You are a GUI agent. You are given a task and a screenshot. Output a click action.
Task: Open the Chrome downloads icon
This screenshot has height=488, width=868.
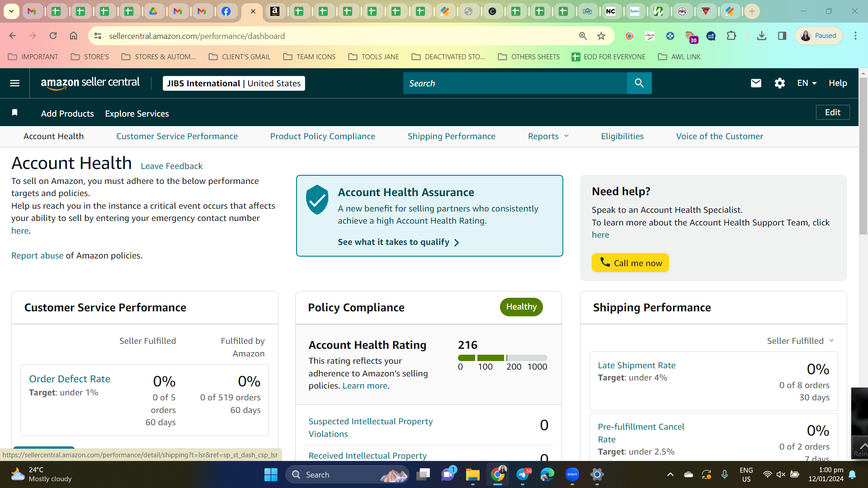tap(762, 36)
